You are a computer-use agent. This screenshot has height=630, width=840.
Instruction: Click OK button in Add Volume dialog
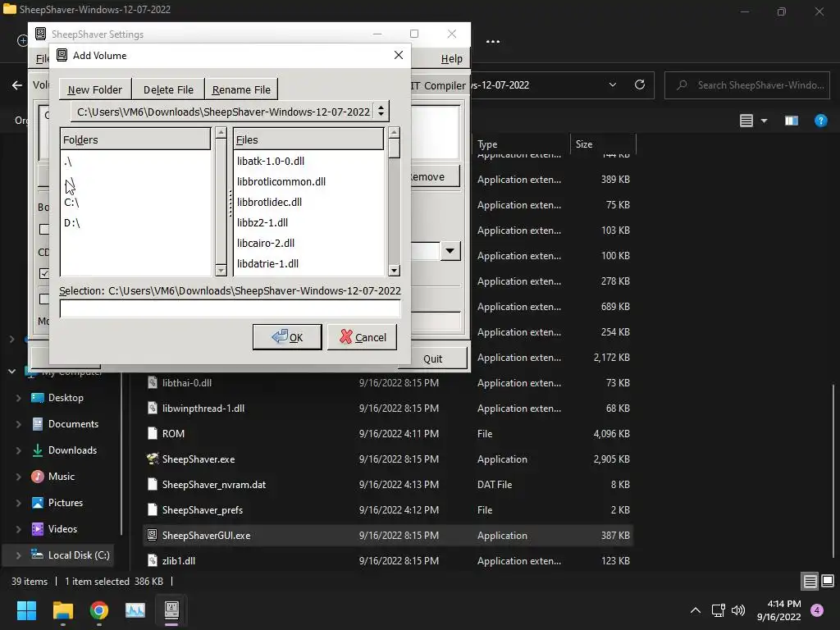287,337
